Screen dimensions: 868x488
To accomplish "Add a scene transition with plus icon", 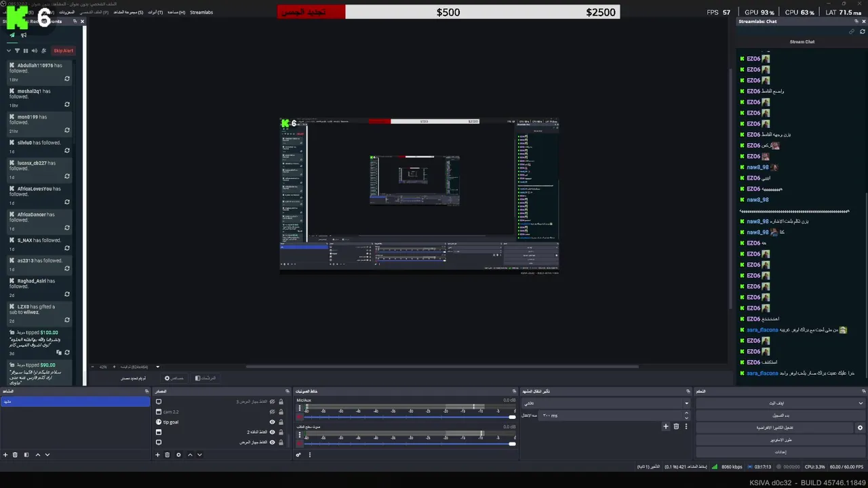I will [x=666, y=426].
